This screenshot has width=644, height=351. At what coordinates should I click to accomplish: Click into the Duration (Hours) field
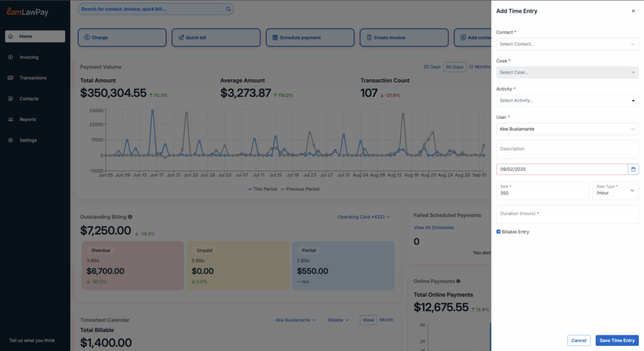(x=567, y=214)
